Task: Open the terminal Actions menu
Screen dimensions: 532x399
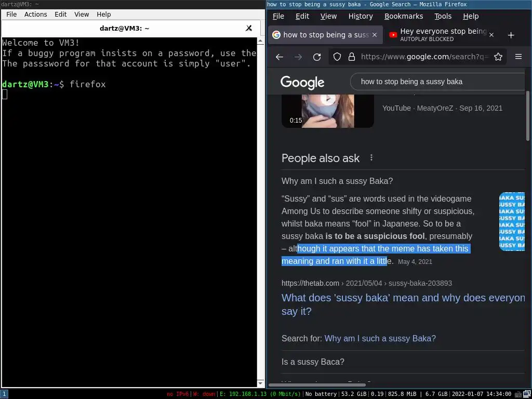Action: (36, 14)
